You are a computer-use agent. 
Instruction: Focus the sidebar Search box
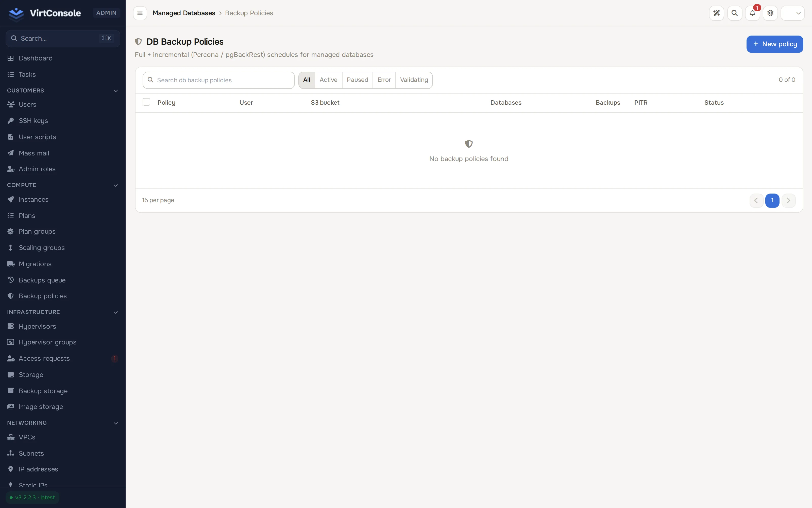click(x=63, y=39)
